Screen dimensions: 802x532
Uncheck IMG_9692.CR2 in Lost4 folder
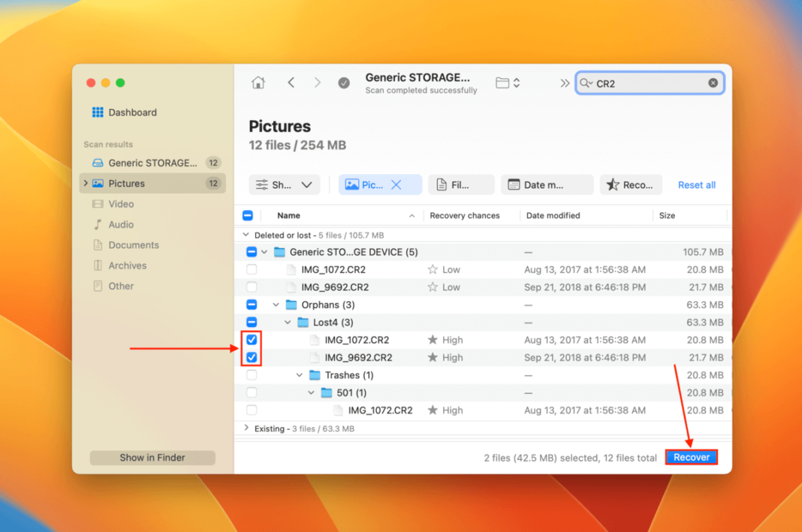[x=252, y=358]
